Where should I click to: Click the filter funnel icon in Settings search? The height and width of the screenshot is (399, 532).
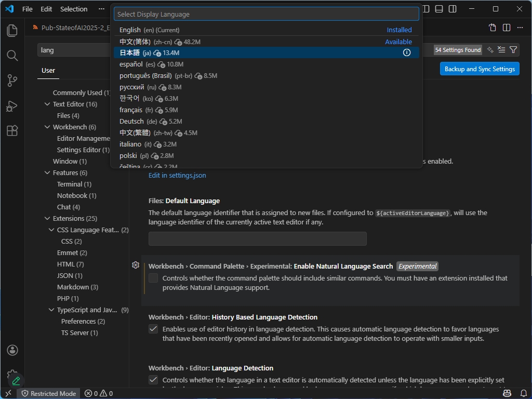click(513, 49)
